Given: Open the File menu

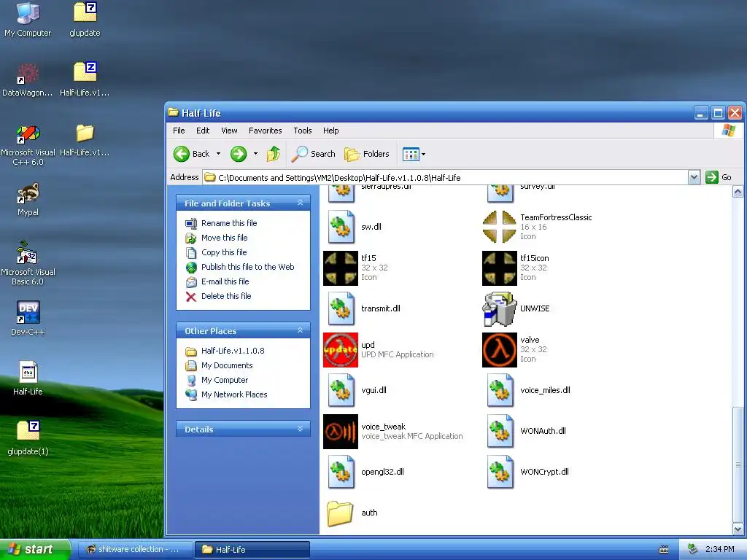Looking at the screenshot, I should tap(179, 131).
